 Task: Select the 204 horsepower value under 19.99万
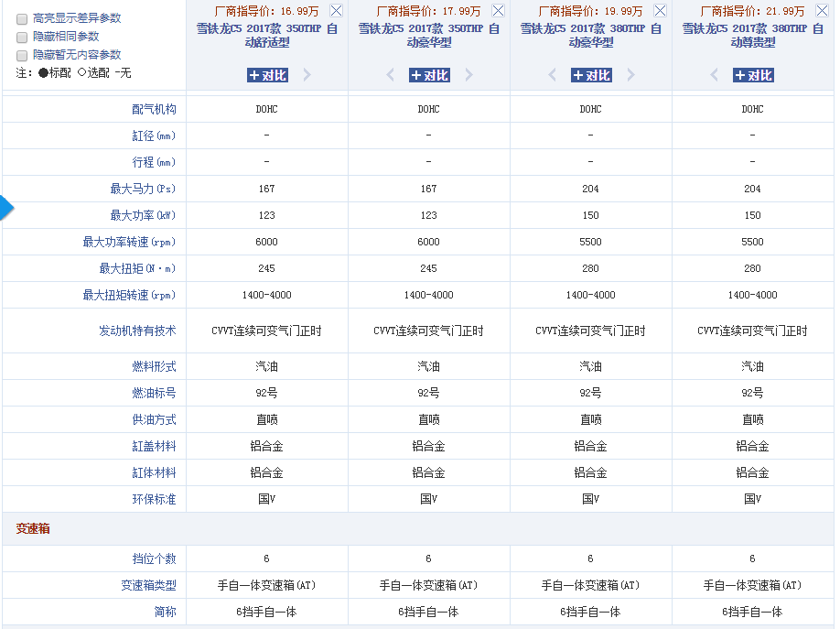(590, 189)
